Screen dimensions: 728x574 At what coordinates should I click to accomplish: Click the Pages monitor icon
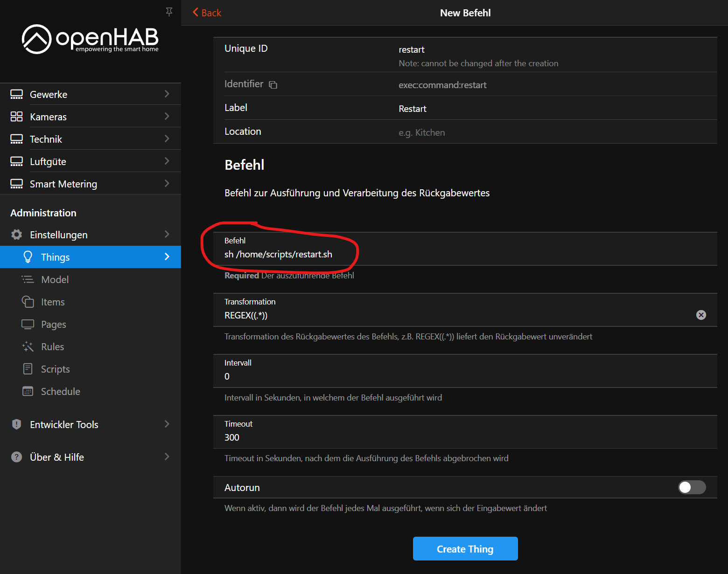pos(28,324)
